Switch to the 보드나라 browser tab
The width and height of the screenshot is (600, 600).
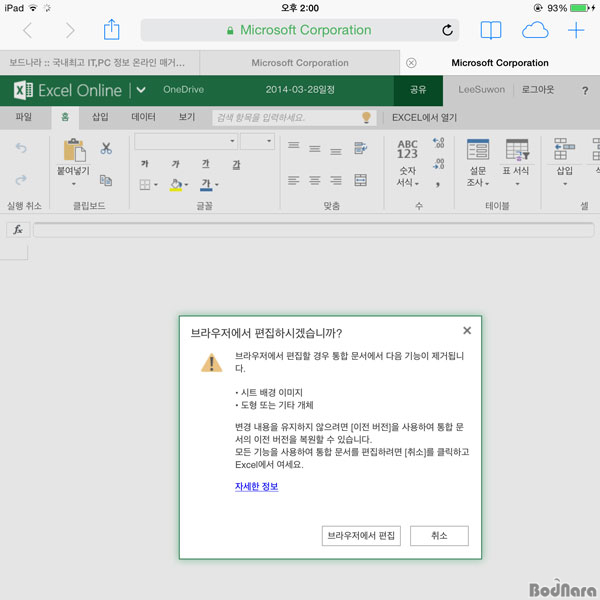click(x=97, y=63)
